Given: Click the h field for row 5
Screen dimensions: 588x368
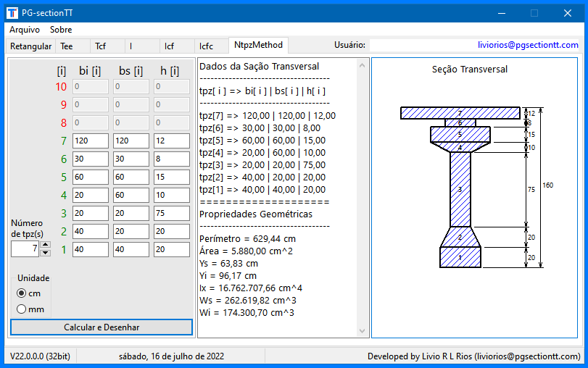Looking at the screenshot, I should (171, 177).
